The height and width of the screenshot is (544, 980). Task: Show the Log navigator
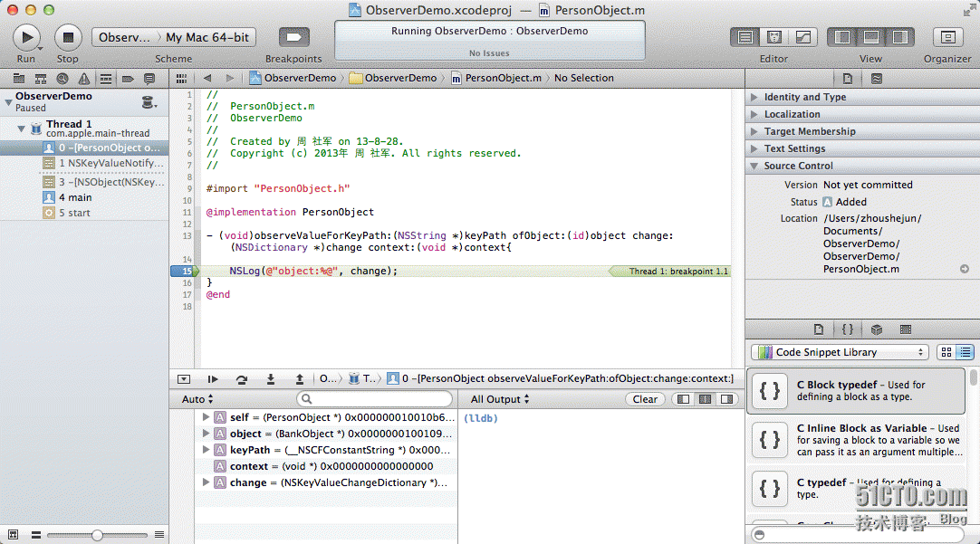149,79
